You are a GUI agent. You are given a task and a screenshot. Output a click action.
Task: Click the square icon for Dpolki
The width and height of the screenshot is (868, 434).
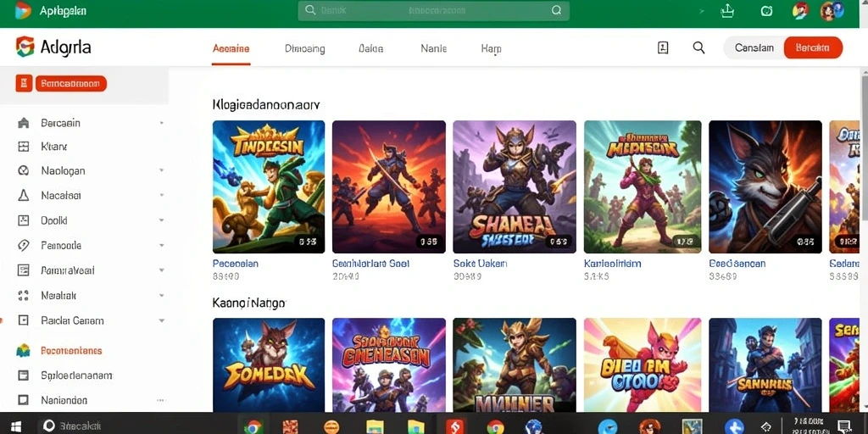pos(23,220)
